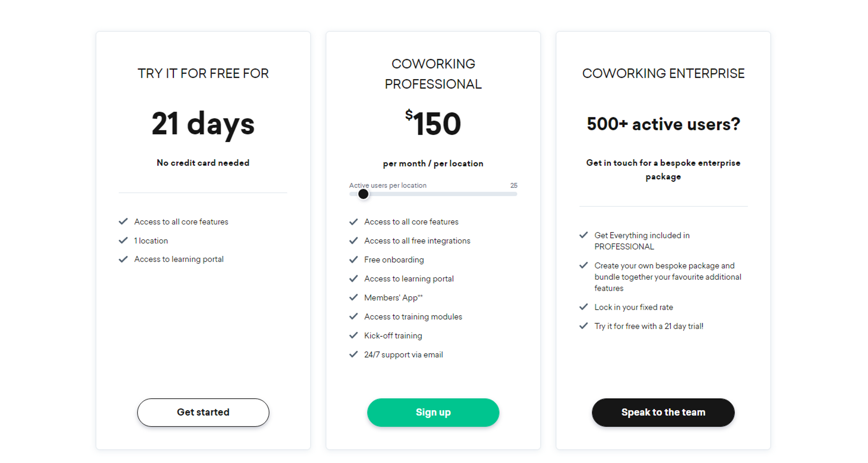This screenshot has height=463, width=868.
Task: Click the Get started button
Action: [203, 412]
